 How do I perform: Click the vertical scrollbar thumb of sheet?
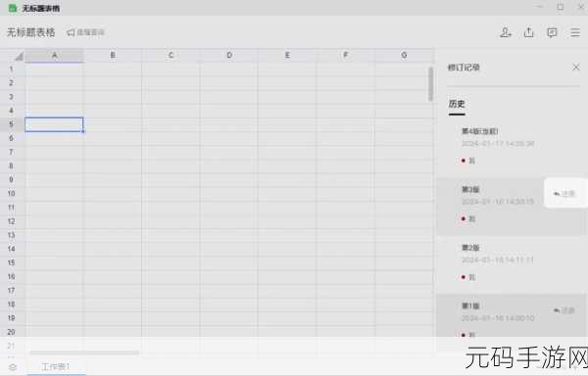point(431,84)
